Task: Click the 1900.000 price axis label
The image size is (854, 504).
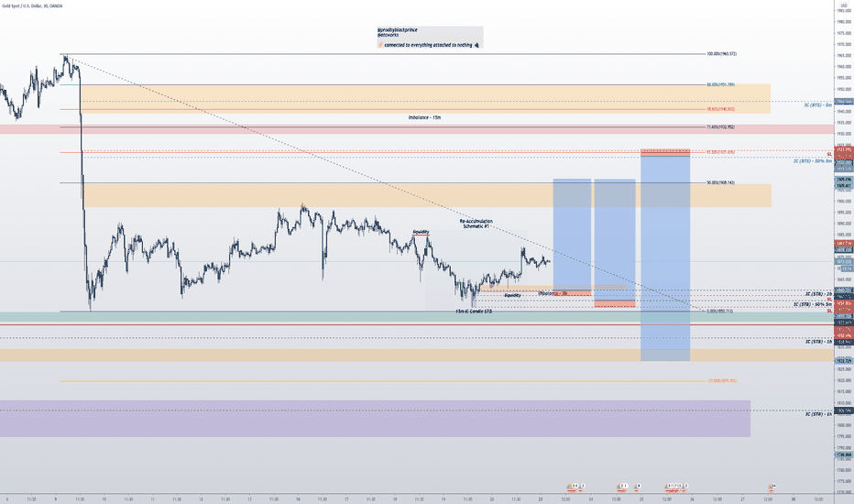Action: (844, 201)
